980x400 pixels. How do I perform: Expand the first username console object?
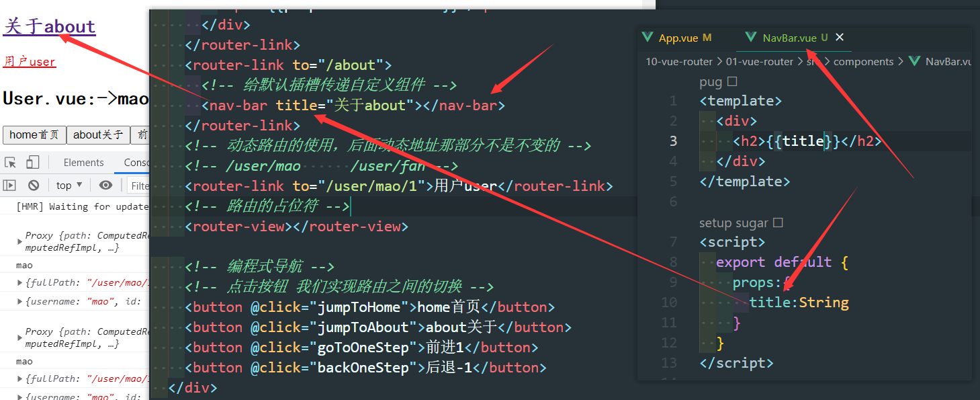19,302
